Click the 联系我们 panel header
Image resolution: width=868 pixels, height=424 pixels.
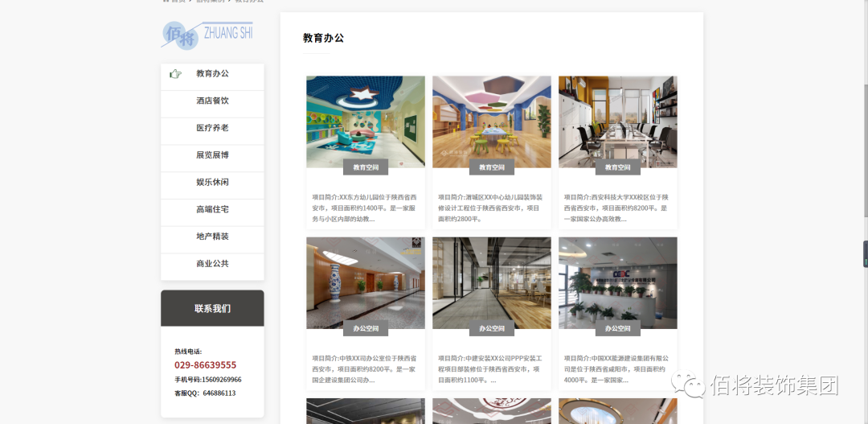[x=212, y=308]
